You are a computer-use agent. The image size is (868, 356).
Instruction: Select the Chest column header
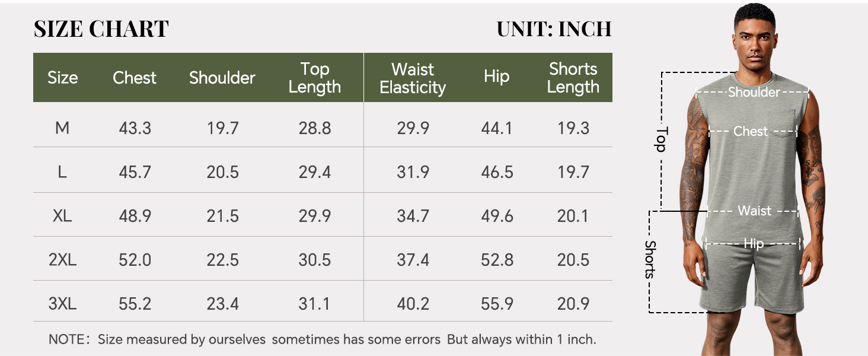(135, 78)
